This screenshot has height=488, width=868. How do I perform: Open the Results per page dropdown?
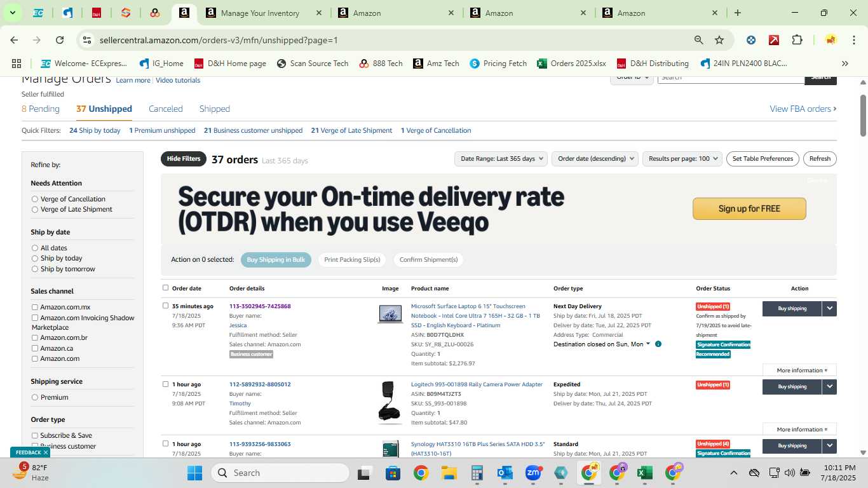[682, 159]
